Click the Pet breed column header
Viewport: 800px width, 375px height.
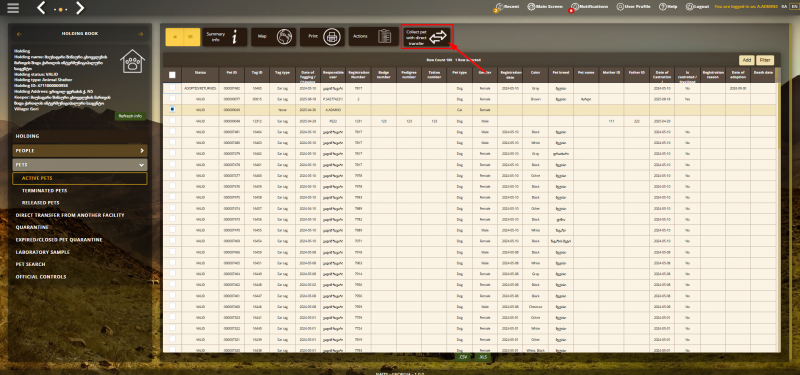pyautogui.click(x=560, y=75)
